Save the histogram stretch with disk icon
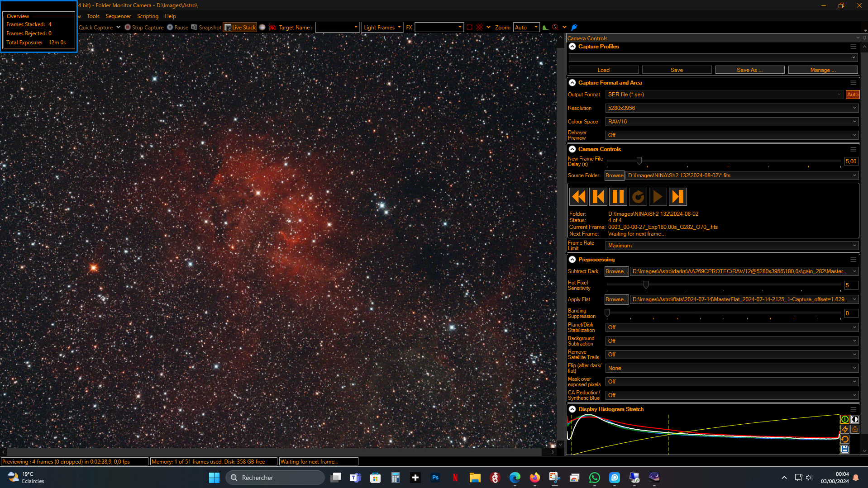Viewport: 868px width, 488px height. click(844, 449)
